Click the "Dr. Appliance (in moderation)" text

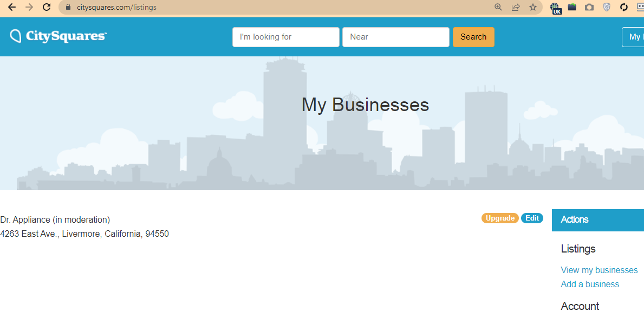[55, 219]
